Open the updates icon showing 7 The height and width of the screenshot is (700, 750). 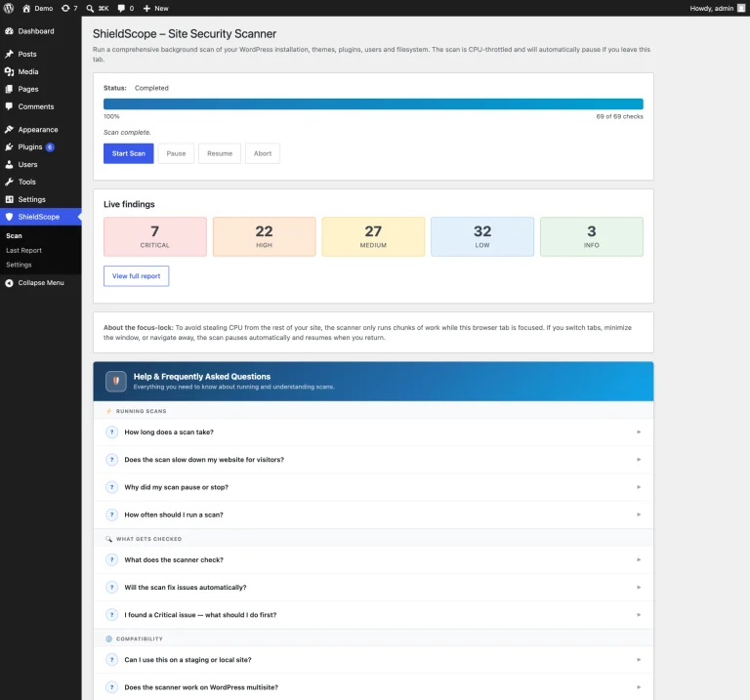point(65,8)
